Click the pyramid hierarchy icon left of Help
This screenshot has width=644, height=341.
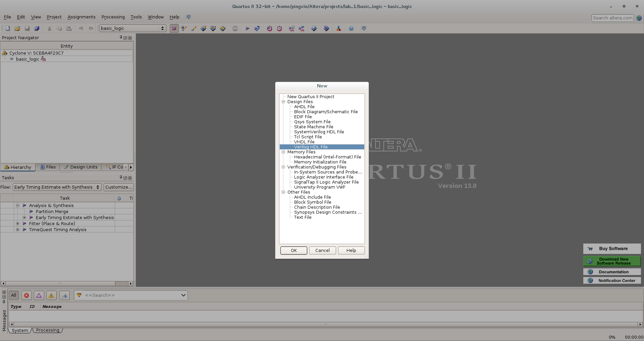(339, 28)
